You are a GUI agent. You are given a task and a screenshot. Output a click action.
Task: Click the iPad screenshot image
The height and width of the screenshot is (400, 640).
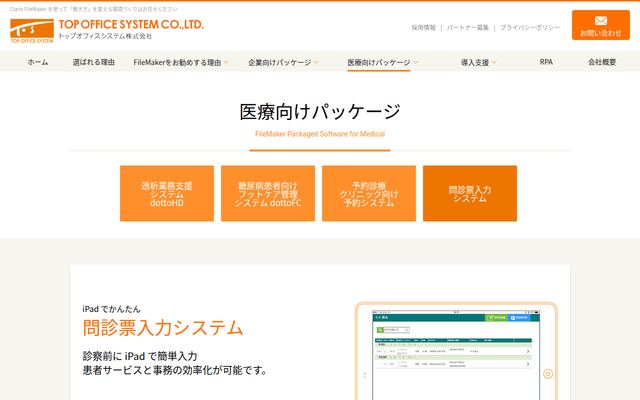click(456, 351)
